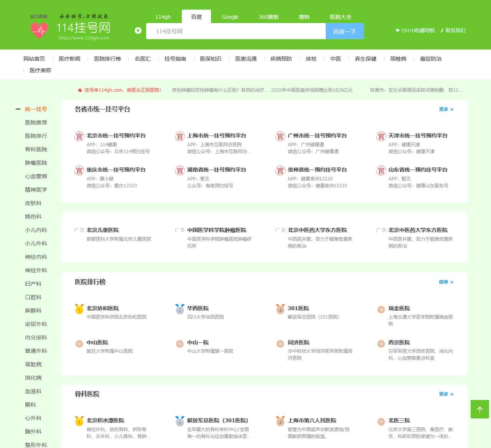The height and width of the screenshot is (448, 491).
Task: Select 皮肤科 in the left sidebar
Action: [x=33, y=203]
